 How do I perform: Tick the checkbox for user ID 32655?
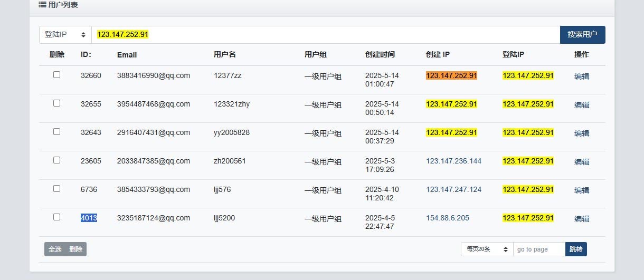[x=56, y=103]
